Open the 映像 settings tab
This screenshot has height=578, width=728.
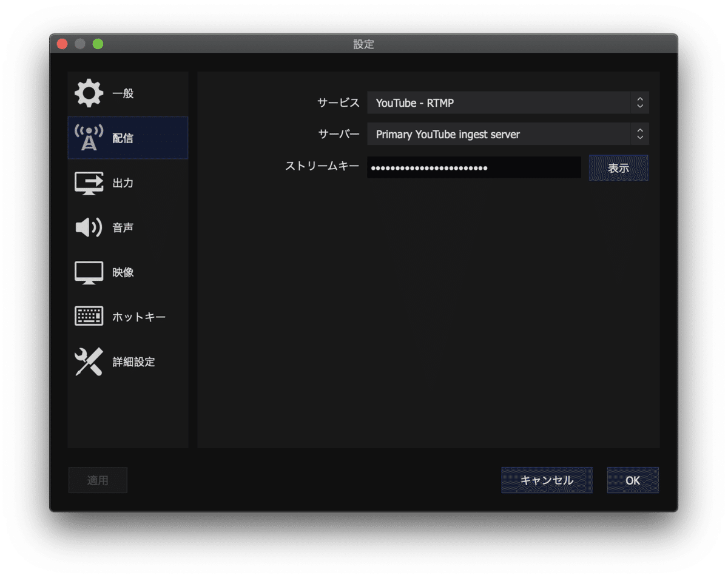[128, 272]
